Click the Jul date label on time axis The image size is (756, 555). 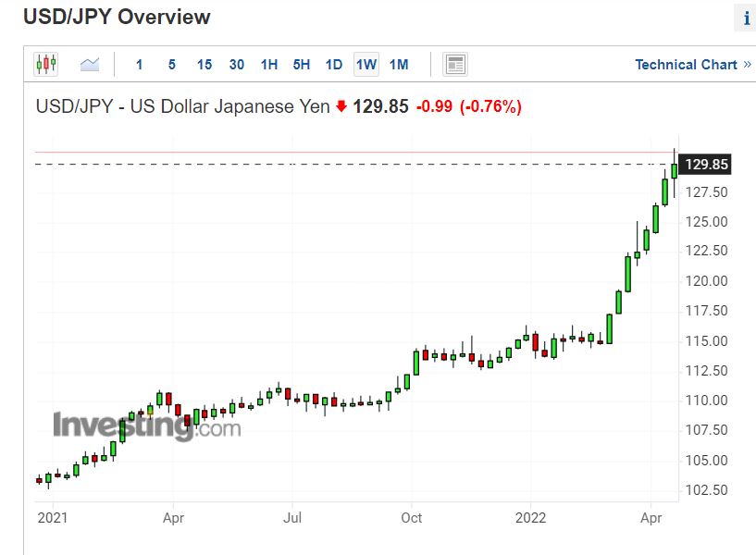(x=292, y=518)
